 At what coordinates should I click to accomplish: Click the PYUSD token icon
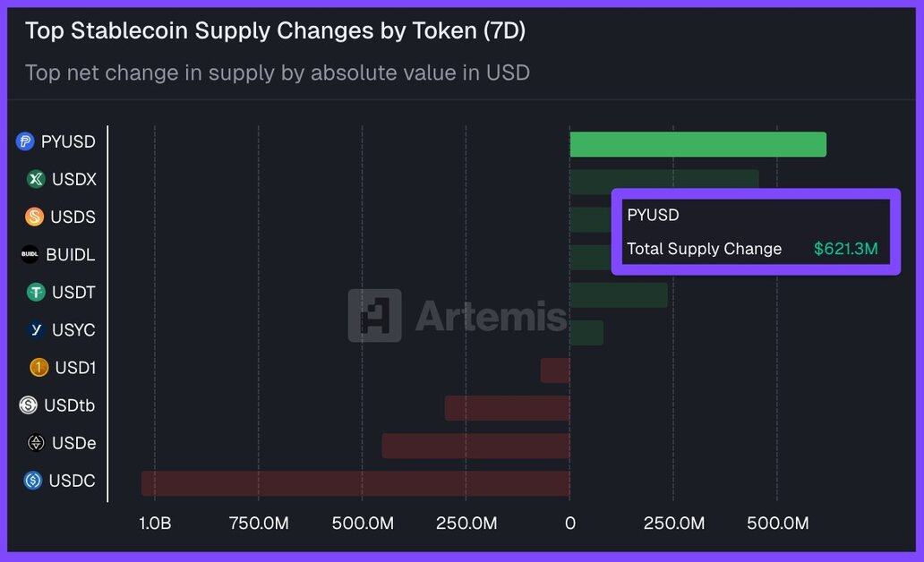coord(25,141)
